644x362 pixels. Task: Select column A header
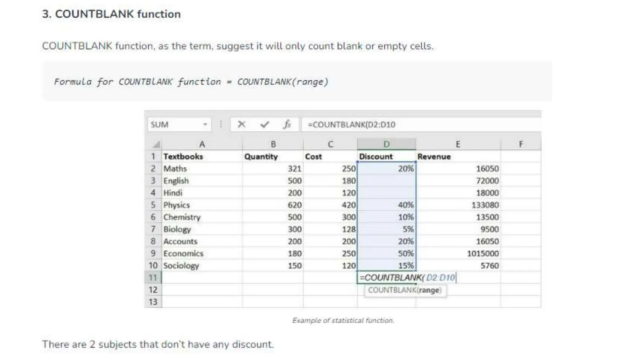202,144
